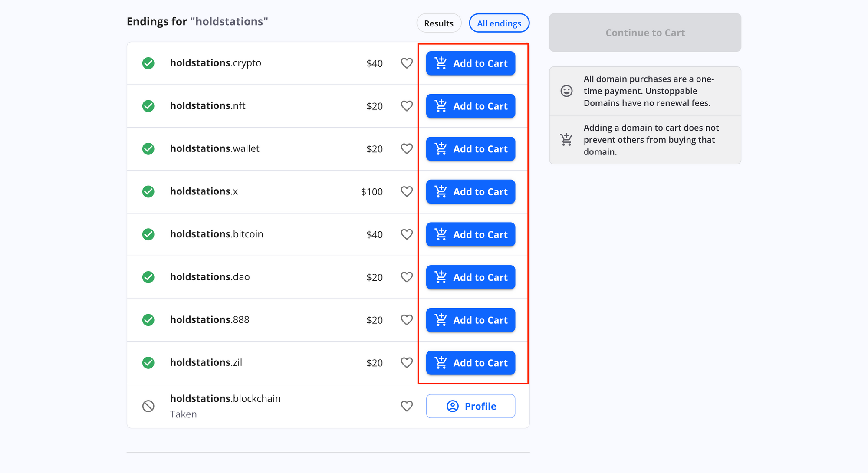Click the green checkmark for holdstations.dao
The image size is (868, 473).
tap(148, 277)
